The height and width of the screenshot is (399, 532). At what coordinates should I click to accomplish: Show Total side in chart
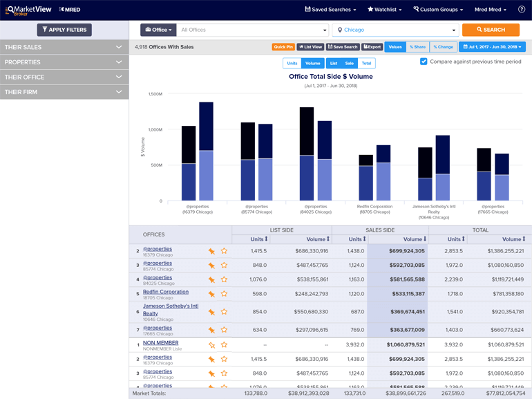click(366, 63)
